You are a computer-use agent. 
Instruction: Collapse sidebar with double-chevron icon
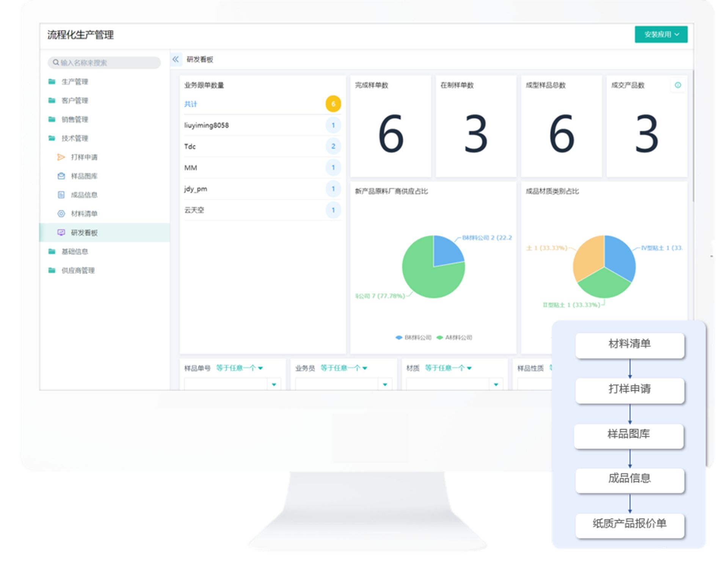[x=176, y=59]
